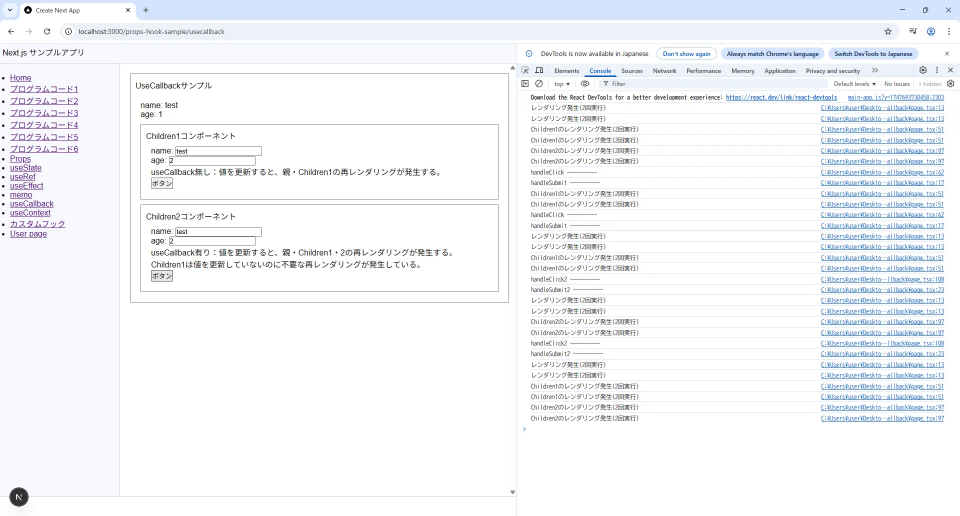Open the useRef link
The width and height of the screenshot is (960, 516).
pyautogui.click(x=23, y=177)
